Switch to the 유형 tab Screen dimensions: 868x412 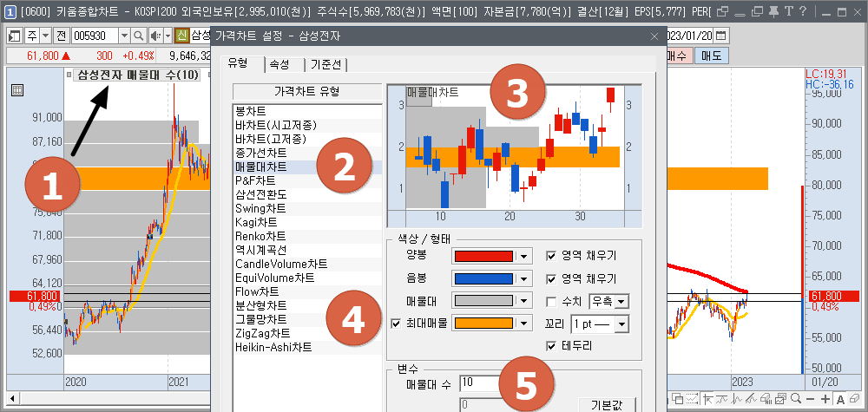point(240,63)
